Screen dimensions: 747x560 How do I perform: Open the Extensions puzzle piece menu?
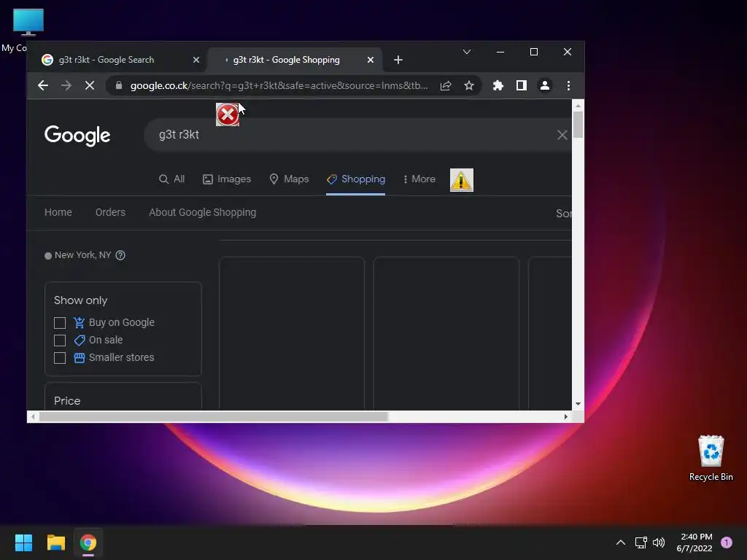coord(498,86)
